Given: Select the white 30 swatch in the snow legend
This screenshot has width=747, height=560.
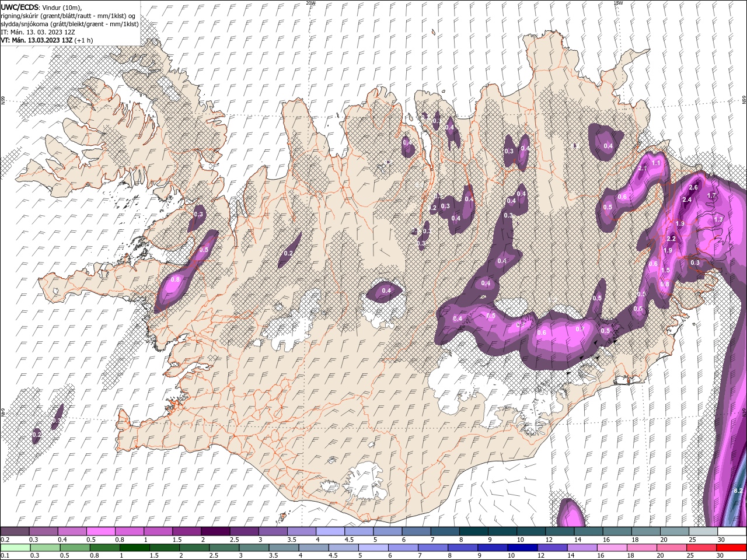Looking at the screenshot, I should pyautogui.click(x=732, y=531).
